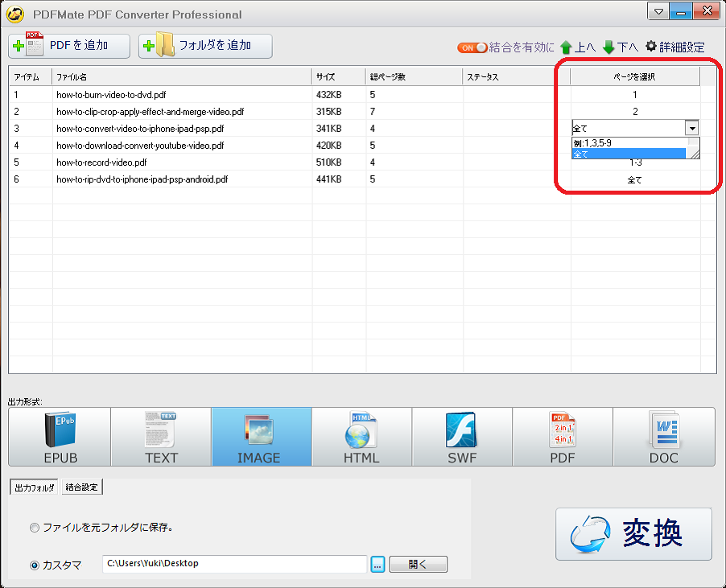726x588 pixels.
Task: Click the ステータス column header
Action: coord(516,76)
